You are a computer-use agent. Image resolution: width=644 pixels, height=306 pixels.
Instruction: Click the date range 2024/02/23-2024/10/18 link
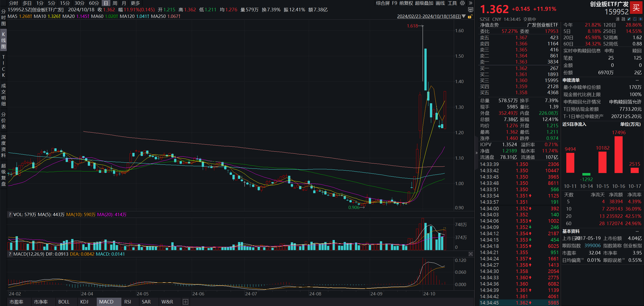pyautogui.click(x=429, y=16)
